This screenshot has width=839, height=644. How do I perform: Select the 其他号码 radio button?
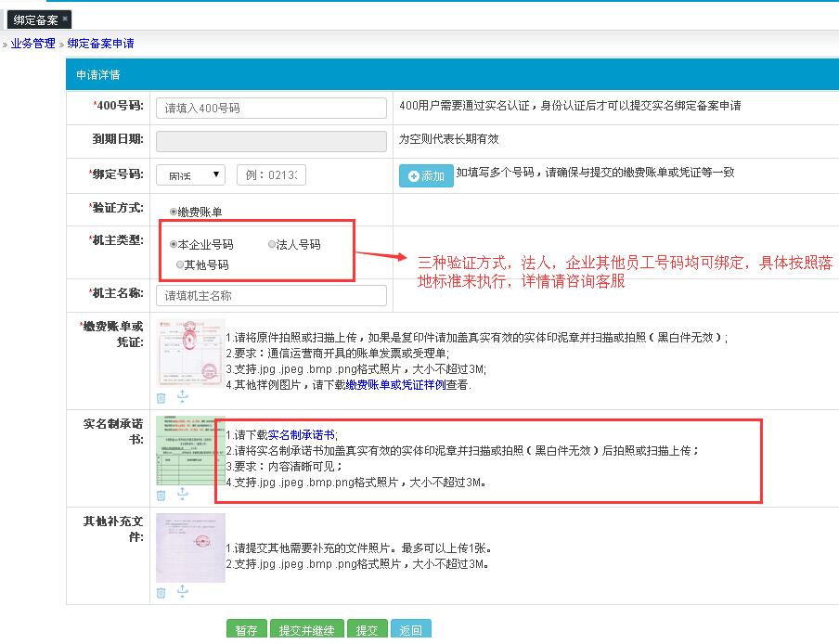180,264
